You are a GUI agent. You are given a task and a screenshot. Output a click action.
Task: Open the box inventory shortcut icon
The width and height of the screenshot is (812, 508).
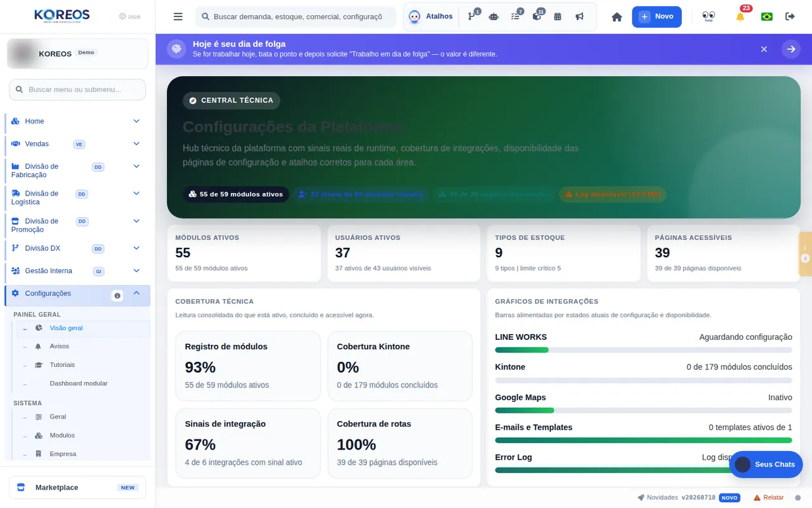pyautogui.click(x=537, y=17)
